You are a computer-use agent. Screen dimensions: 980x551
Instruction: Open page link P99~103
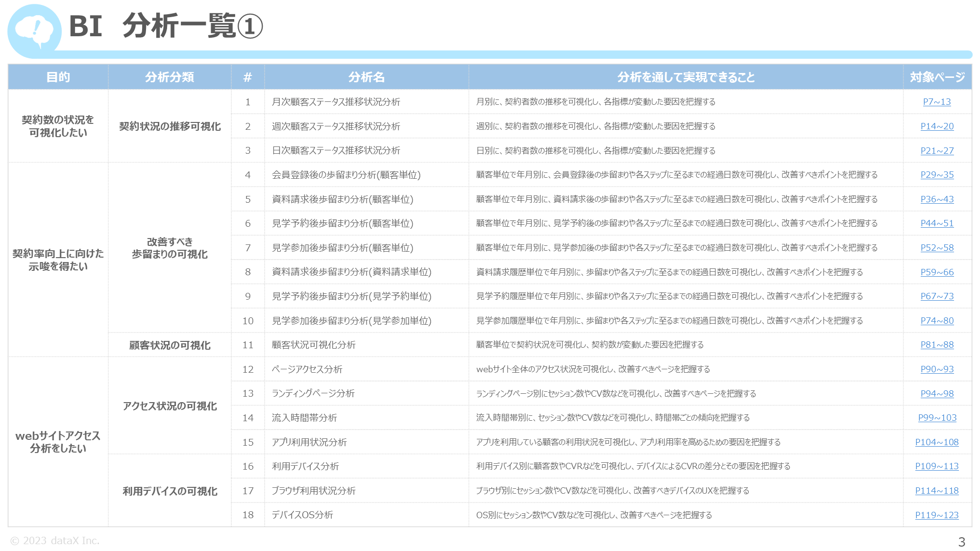click(x=937, y=418)
